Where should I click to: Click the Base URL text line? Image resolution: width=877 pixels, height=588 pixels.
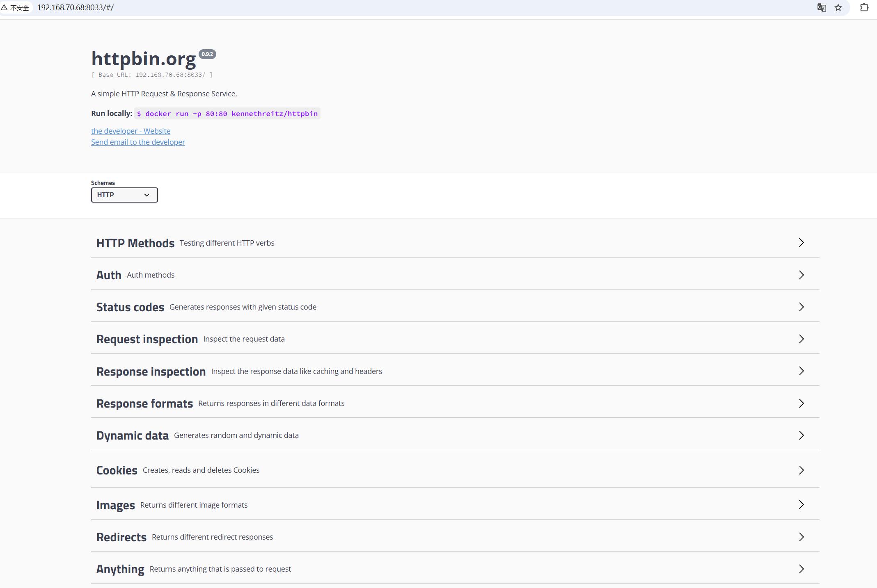click(x=152, y=75)
